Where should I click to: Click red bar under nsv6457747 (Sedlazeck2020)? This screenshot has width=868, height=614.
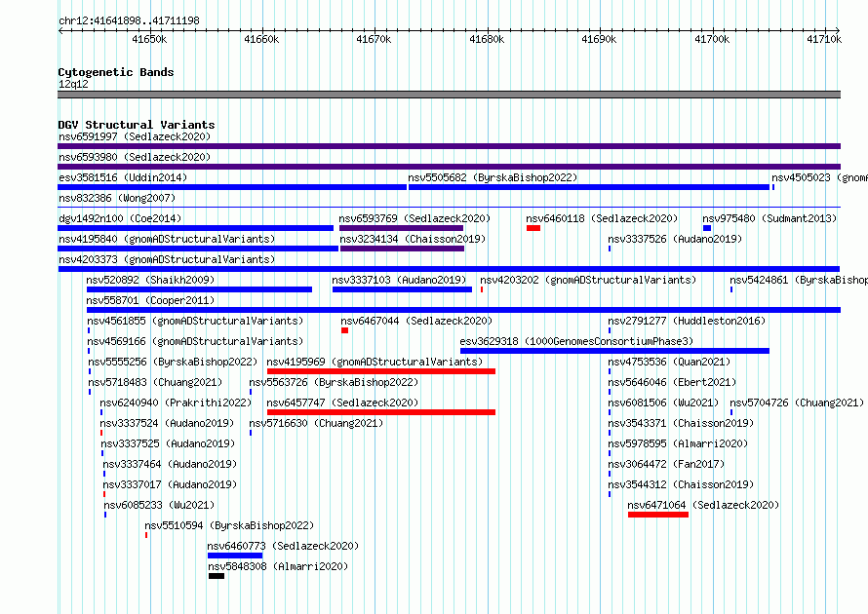(x=381, y=412)
